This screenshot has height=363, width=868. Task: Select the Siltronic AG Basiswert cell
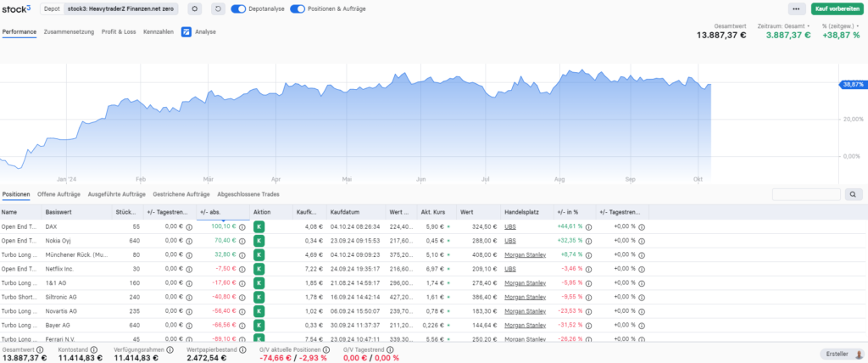[x=76, y=297]
